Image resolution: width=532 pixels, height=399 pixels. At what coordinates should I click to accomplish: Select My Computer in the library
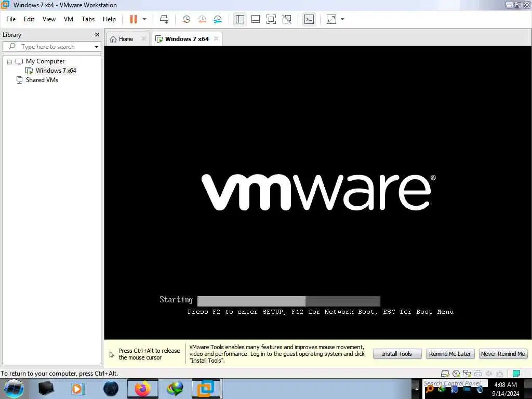click(x=45, y=61)
